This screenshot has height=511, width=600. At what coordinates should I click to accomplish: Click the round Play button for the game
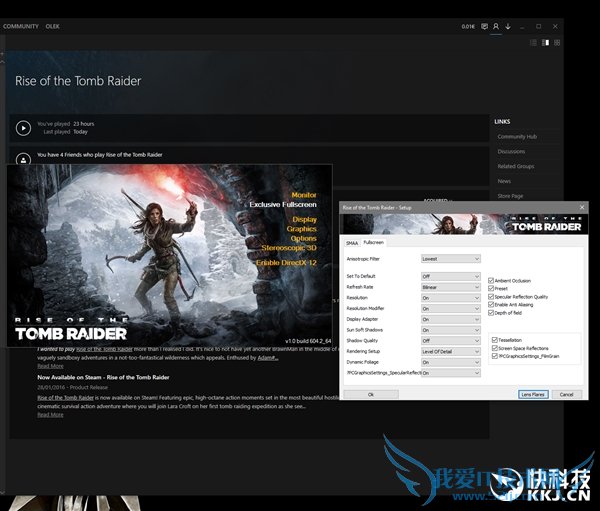pos(23,127)
